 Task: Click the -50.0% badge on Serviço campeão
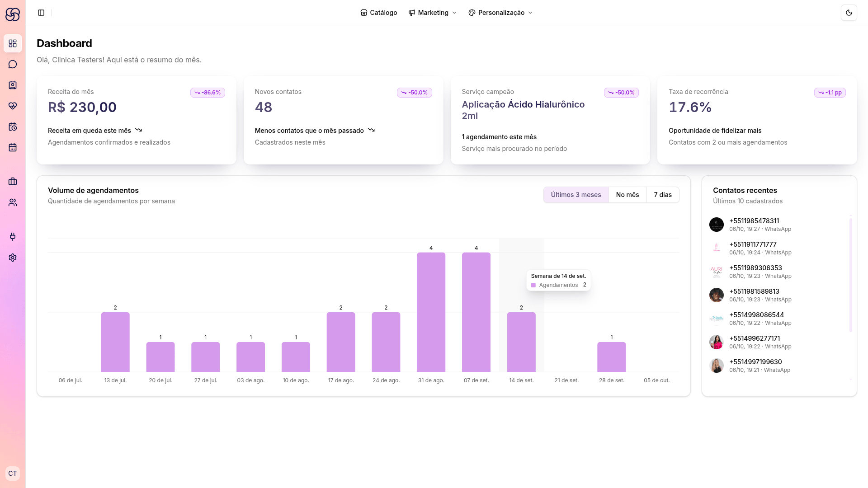pyautogui.click(x=621, y=93)
